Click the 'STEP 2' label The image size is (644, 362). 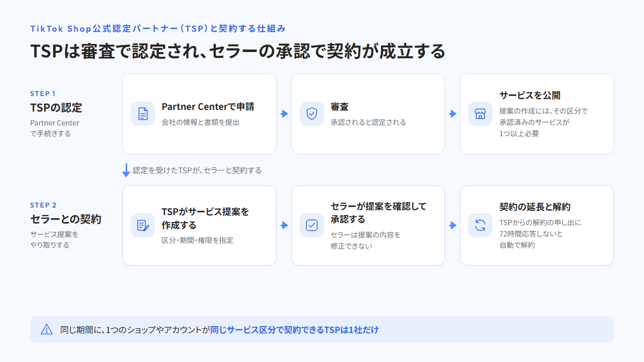point(43,205)
